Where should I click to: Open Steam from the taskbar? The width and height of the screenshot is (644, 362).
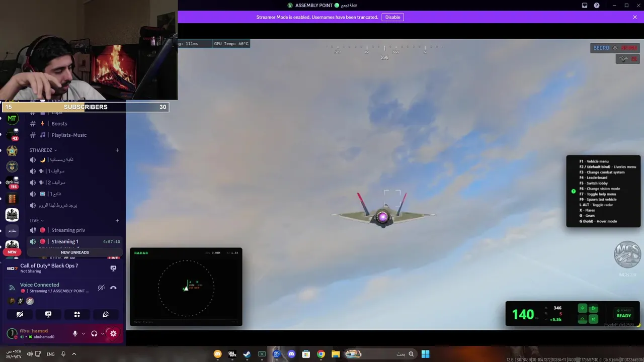[x=247, y=354]
